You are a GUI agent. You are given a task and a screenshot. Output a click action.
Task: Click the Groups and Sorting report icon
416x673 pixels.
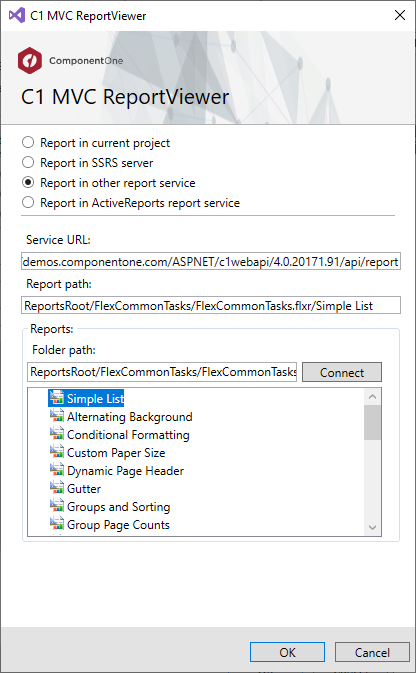tap(57, 506)
